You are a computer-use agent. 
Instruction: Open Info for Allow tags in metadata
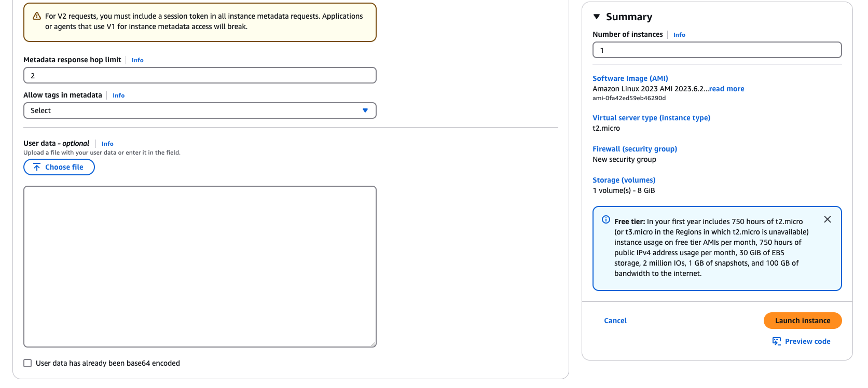[119, 95]
